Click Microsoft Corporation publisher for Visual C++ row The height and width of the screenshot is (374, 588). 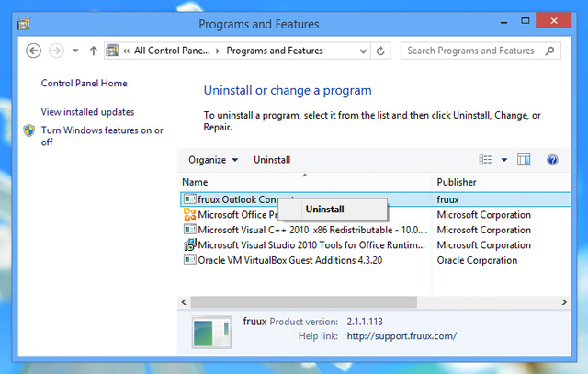tap(484, 230)
